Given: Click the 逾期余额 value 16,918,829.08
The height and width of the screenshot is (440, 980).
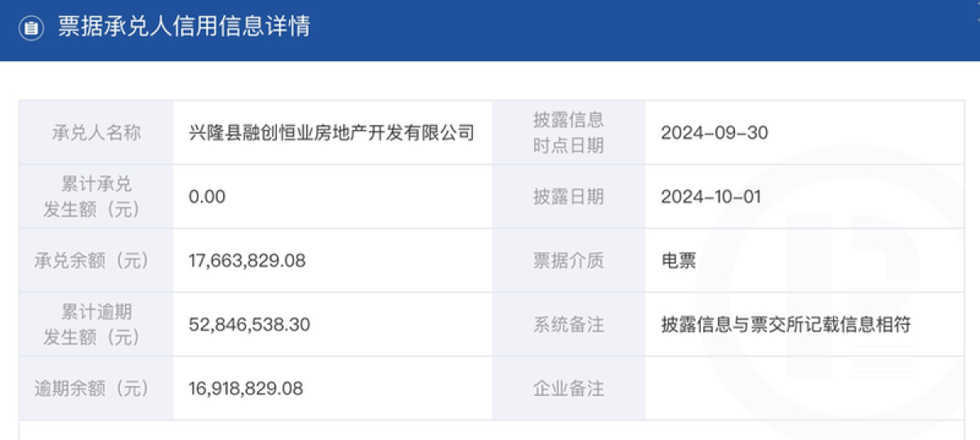Looking at the screenshot, I should 246,389.
